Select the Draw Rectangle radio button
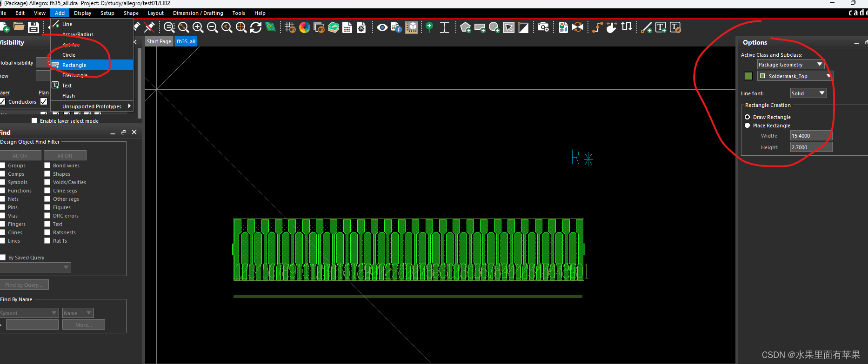Screen dimensions: 868x364 [748, 117]
